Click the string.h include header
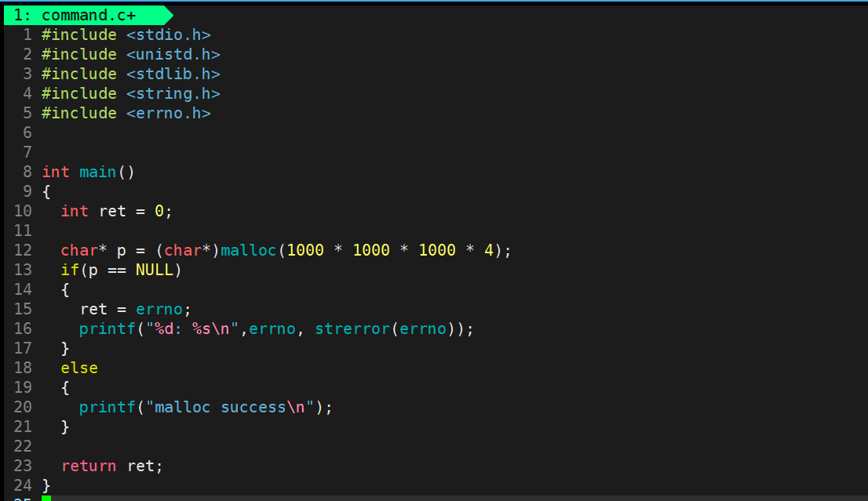Image resolution: width=868 pixels, height=501 pixels. click(173, 93)
